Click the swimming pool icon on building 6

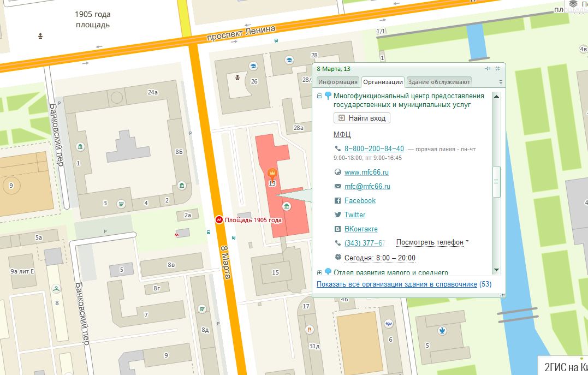[x=389, y=323]
